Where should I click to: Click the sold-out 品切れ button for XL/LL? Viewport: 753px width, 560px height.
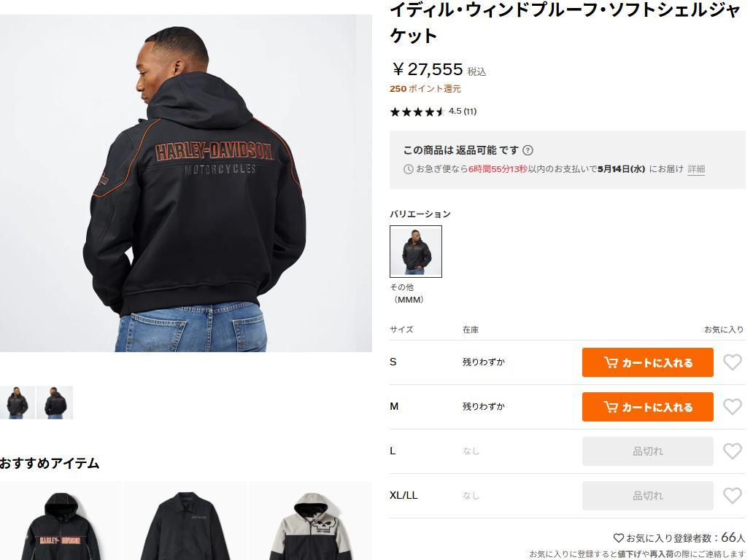pyautogui.click(x=647, y=496)
